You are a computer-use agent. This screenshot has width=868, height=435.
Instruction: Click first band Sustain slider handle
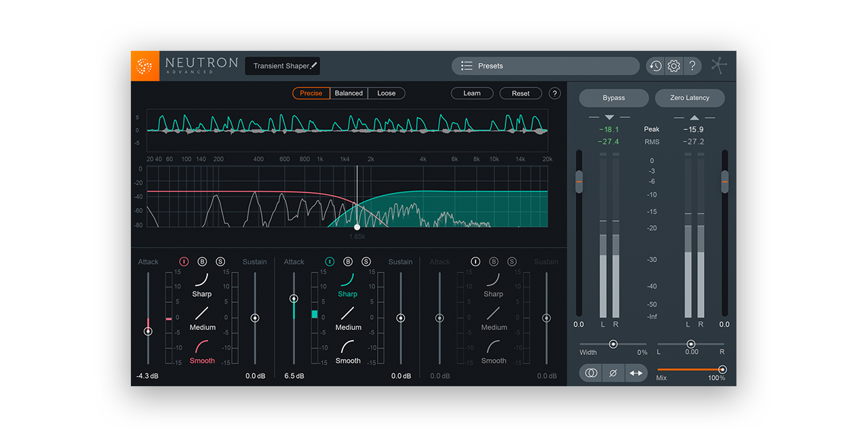point(255,318)
